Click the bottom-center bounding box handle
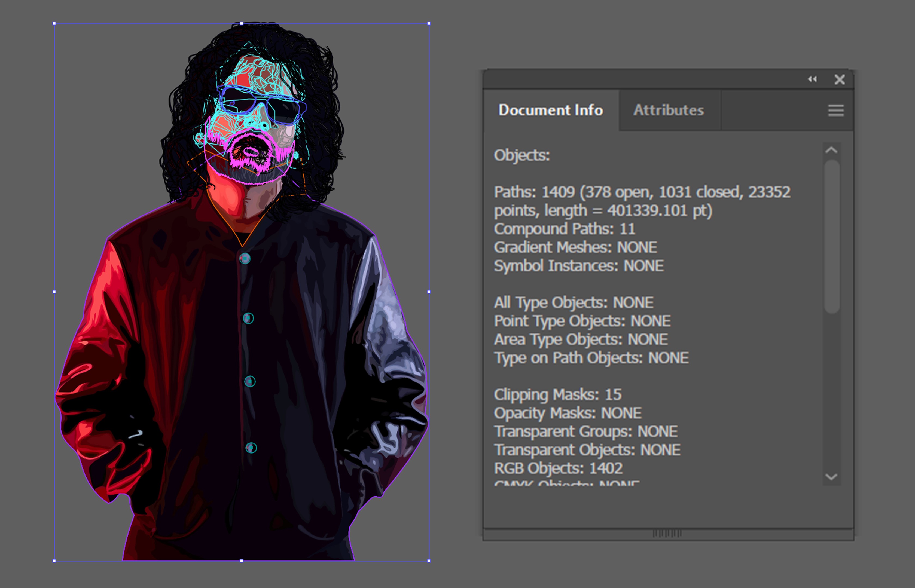 (241, 561)
